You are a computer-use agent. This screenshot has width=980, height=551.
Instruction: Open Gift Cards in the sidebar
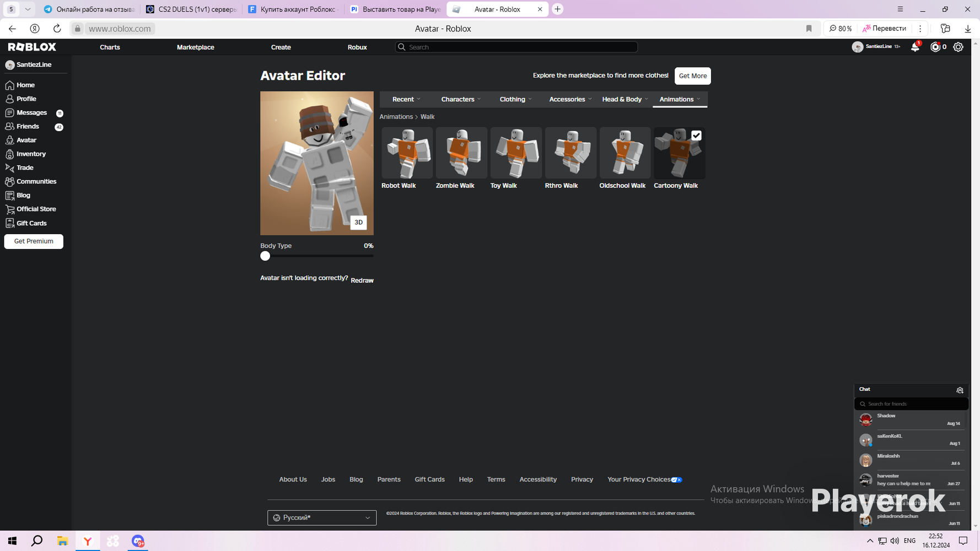point(26,223)
